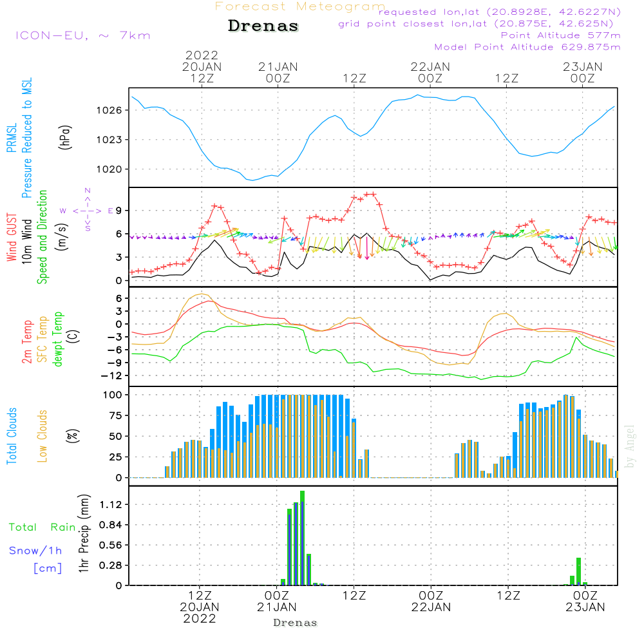Click the orange 'Low Clouds' label
This screenshot has width=644, height=644.
tap(42, 436)
